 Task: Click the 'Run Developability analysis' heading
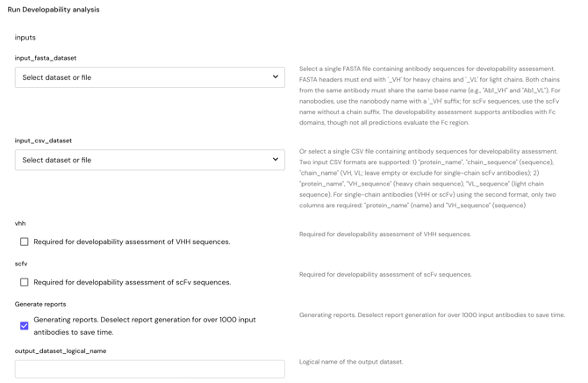point(54,10)
